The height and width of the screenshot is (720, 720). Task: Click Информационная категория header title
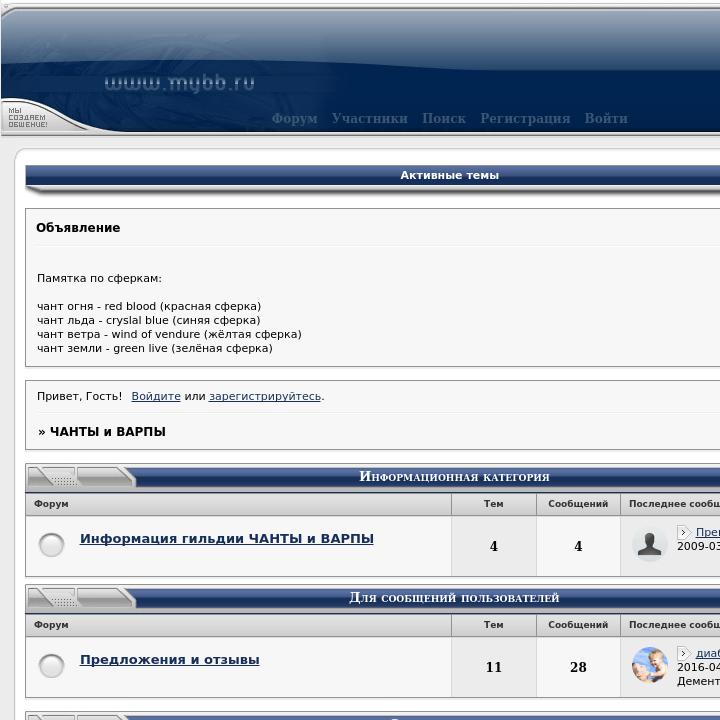click(x=454, y=477)
